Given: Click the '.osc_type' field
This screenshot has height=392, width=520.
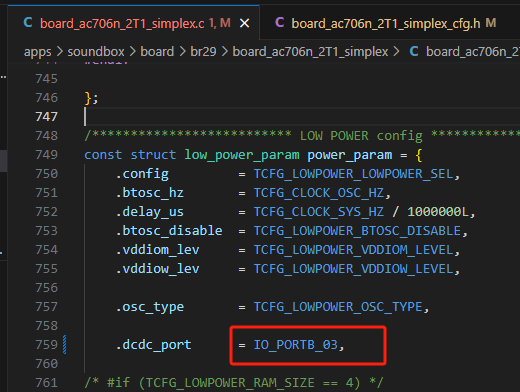Looking at the screenshot, I should 150,307.
